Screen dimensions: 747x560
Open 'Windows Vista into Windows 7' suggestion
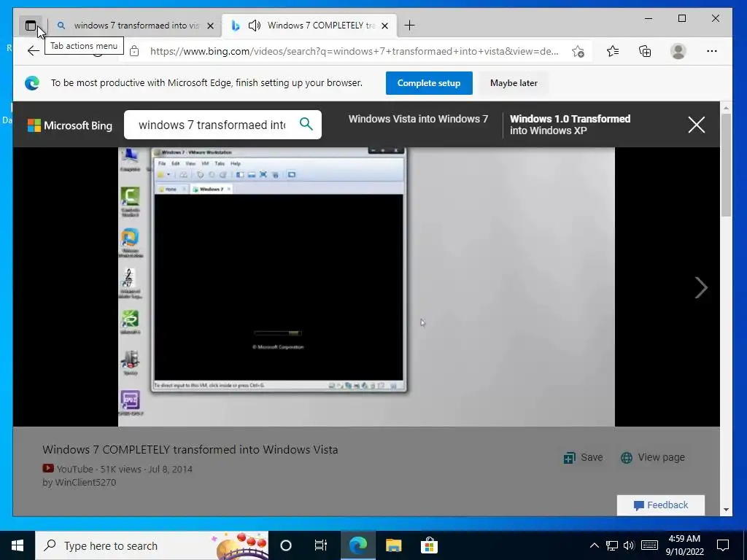coord(418,119)
